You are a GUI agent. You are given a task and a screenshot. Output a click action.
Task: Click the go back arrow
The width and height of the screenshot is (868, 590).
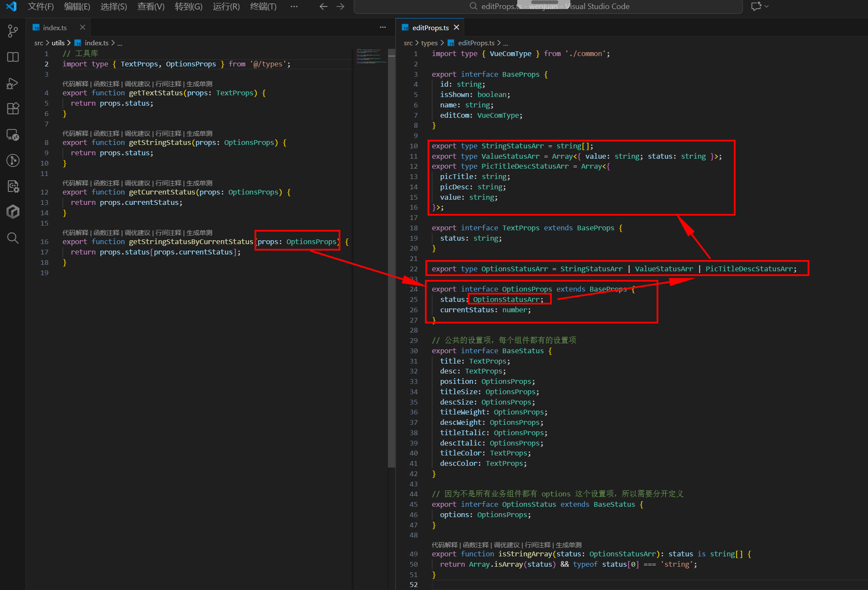click(x=323, y=6)
